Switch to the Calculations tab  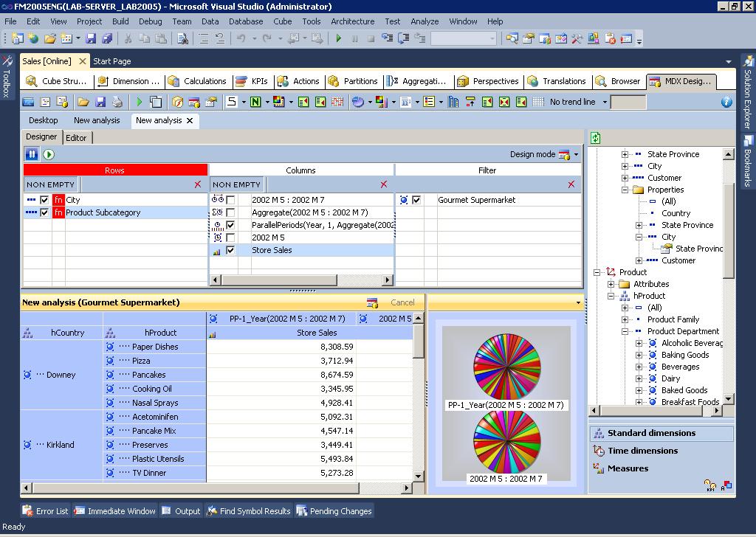(x=199, y=81)
